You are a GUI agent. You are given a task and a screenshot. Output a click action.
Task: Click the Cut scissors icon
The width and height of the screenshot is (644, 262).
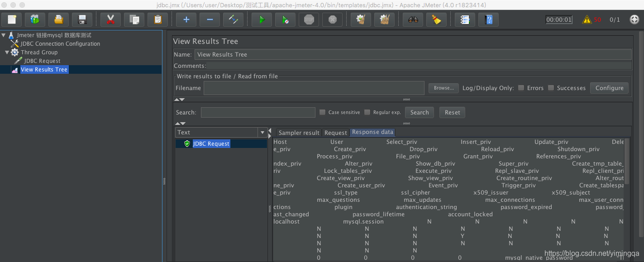110,19
